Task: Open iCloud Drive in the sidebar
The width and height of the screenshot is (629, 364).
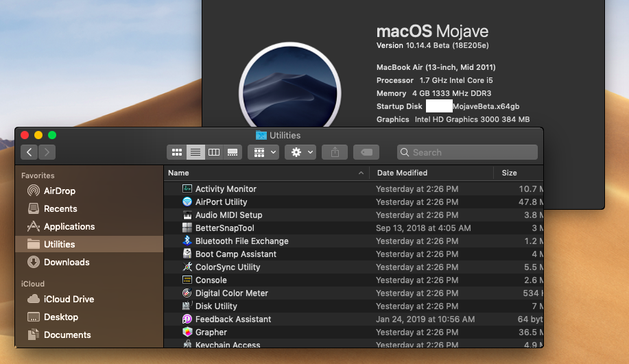Action: [69, 299]
